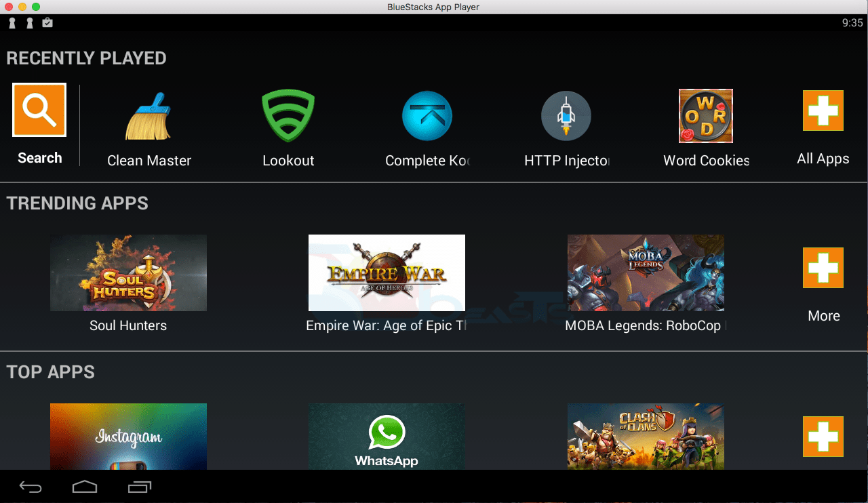The image size is (868, 503).
Task: Click the clipboard notification icon in status bar
Action: [x=47, y=23]
